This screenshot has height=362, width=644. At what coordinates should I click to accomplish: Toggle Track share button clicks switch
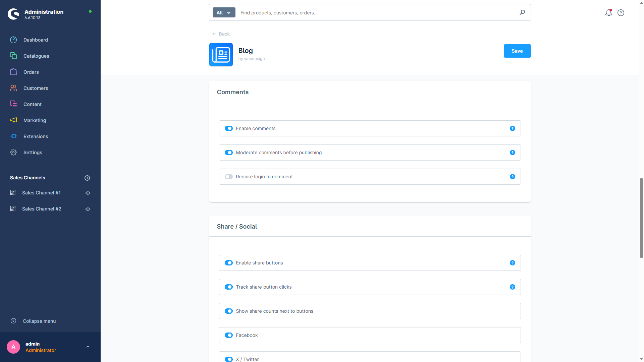click(x=229, y=287)
